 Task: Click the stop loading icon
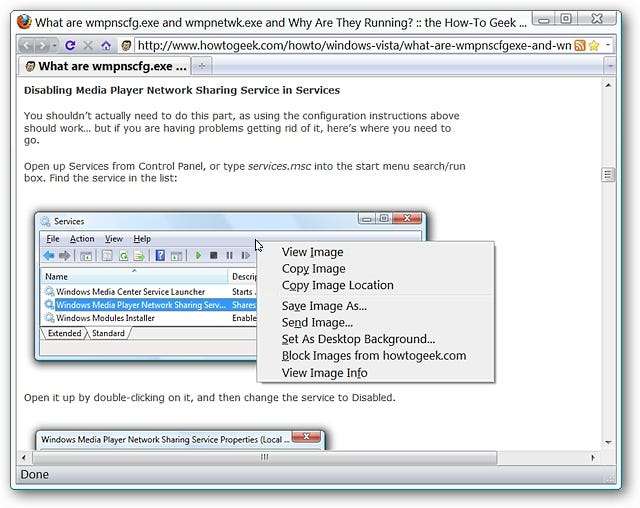click(x=88, y=45)
